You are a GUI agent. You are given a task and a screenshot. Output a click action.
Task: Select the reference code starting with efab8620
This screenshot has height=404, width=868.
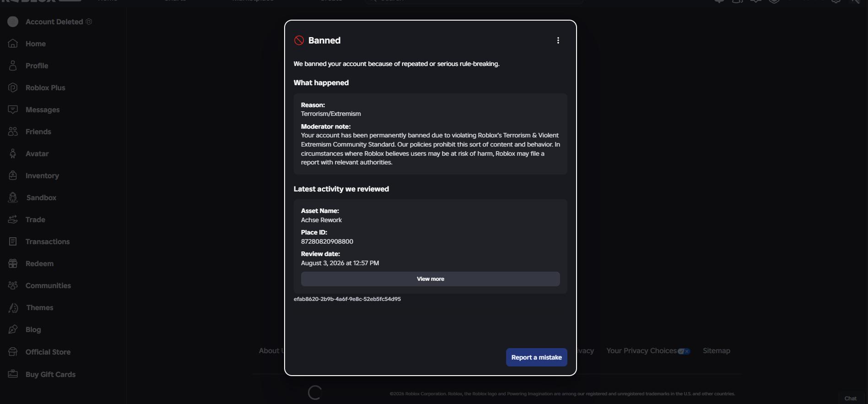pos(347,299)
